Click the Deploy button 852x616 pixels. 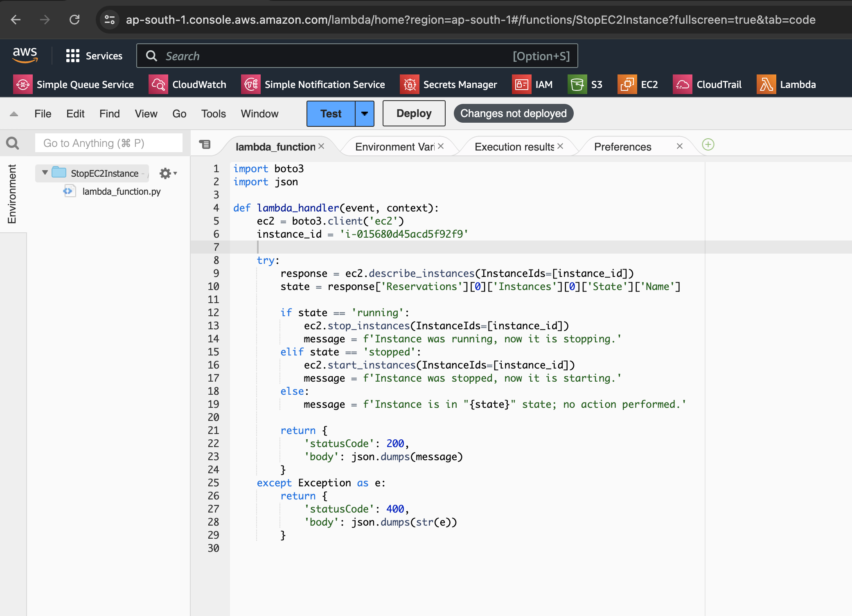tap(414, 113)
